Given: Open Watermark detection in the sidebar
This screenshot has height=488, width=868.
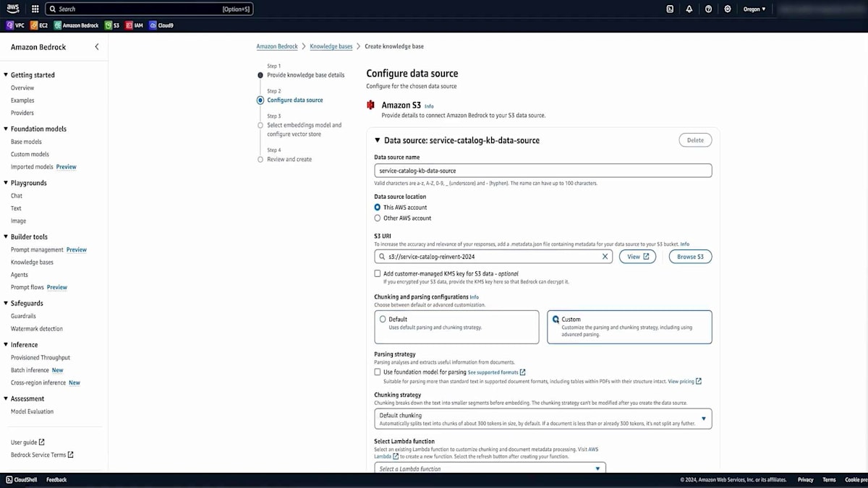Looking at the screenshot, I should pyautogui.click(x=36, y=329).
